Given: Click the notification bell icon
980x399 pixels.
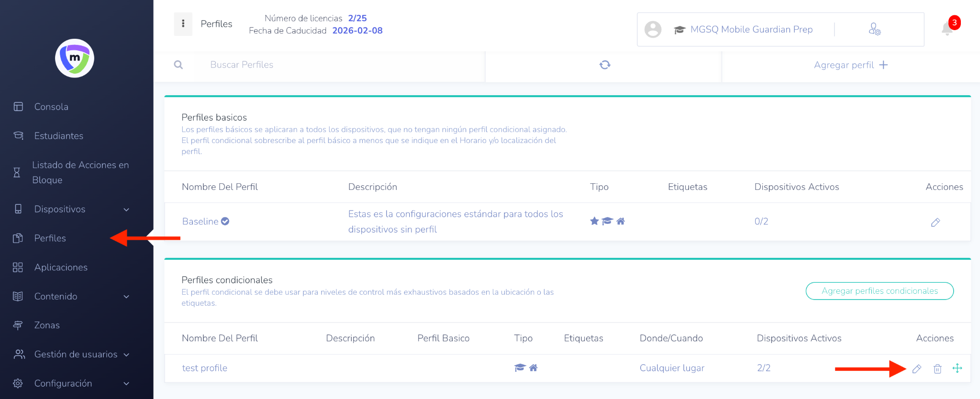Looking at the screenshot, I should click(x=947, y=29).
